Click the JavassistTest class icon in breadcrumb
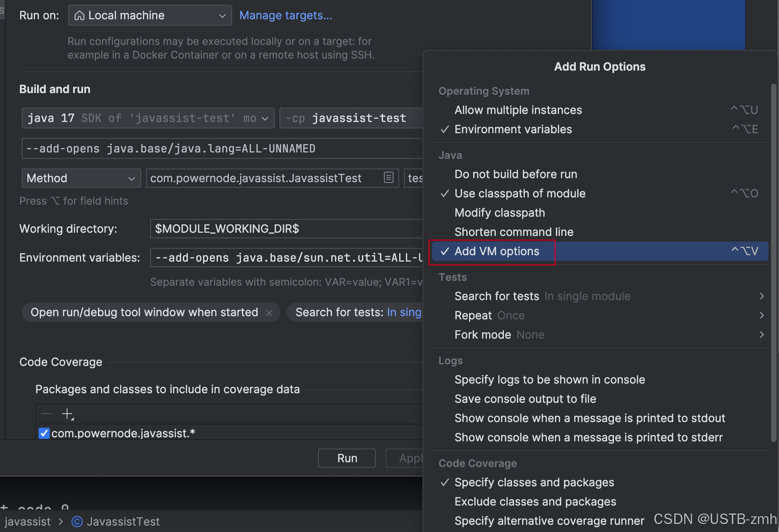The image size is (779, 532). 77,522
